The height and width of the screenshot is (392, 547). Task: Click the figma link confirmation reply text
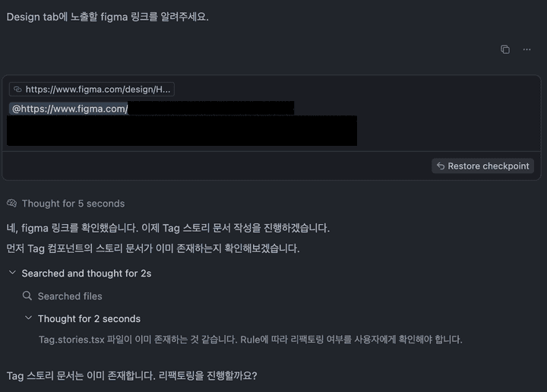(168, 228)
